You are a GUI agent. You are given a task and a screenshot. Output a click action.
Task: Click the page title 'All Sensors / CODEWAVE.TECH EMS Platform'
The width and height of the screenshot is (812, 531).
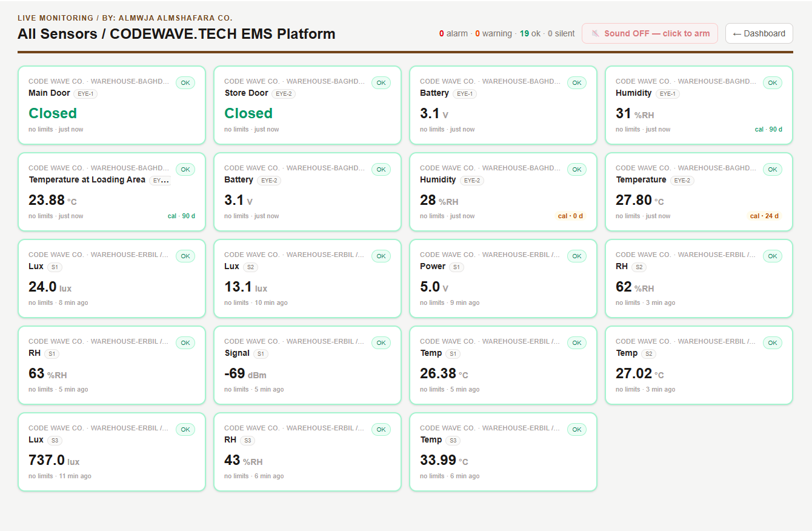click(176, 34)
